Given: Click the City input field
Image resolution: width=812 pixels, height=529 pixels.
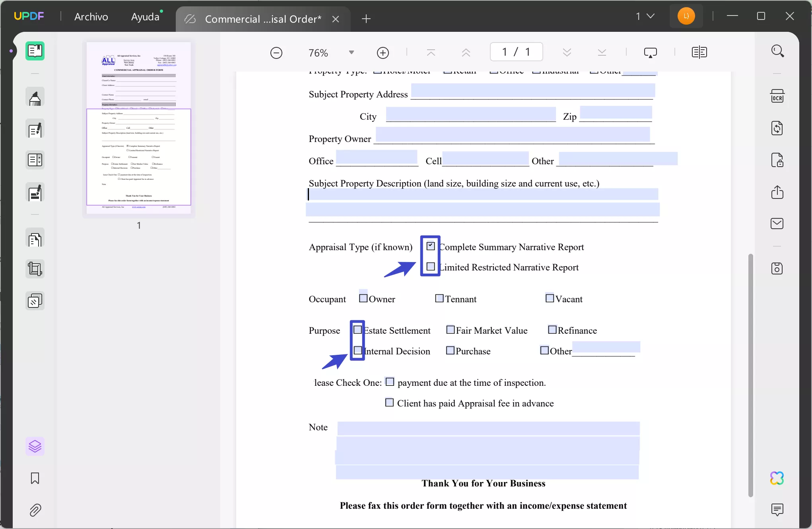Looking at the screenshot, I should (x=471, y=114).
